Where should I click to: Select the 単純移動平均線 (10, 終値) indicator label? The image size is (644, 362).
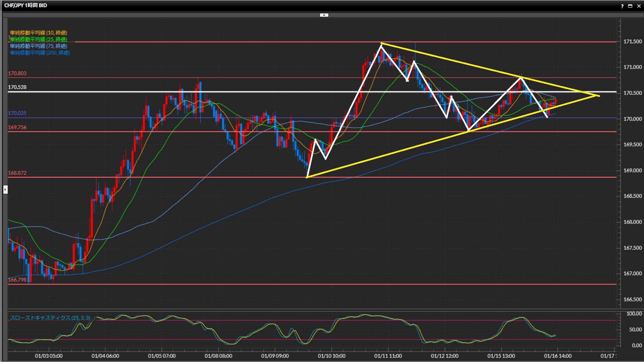[x=38, y=33]
